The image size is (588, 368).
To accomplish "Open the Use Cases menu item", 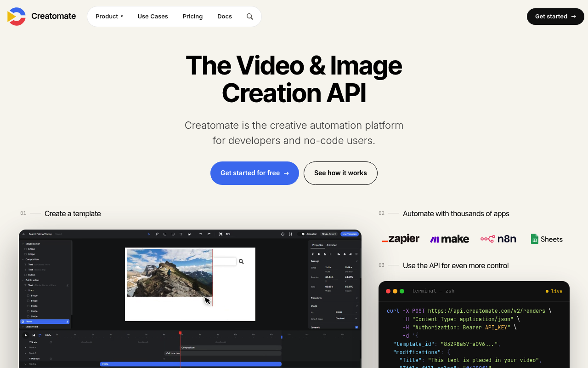I will [x=153, y=17].
